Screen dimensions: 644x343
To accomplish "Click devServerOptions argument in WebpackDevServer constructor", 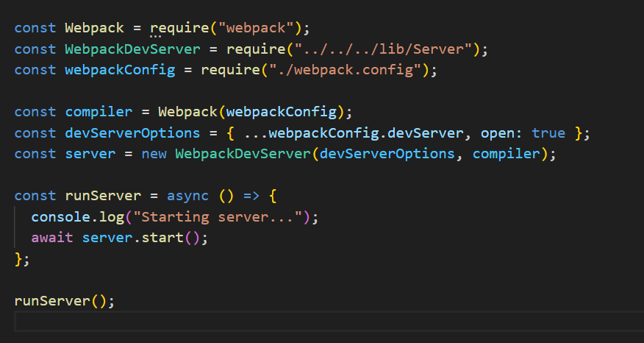I will pyautogui.click(x=387, y=154).
